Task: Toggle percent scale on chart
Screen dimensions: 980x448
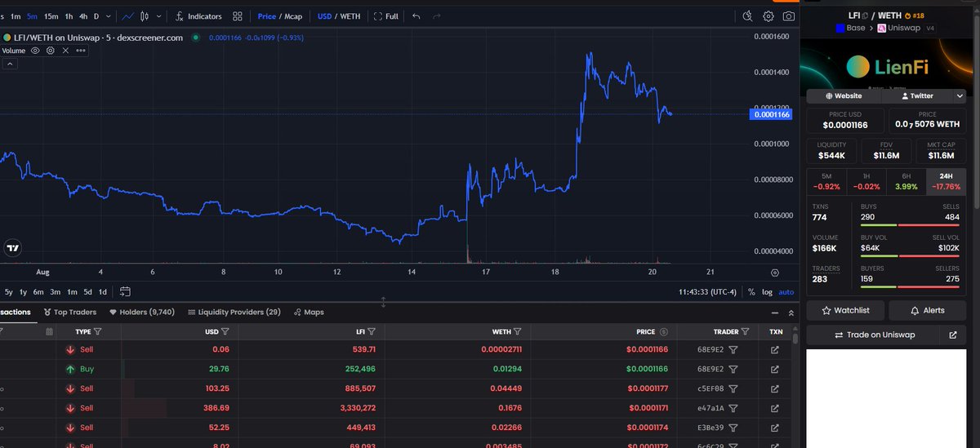Action: [x=751, y=291]
